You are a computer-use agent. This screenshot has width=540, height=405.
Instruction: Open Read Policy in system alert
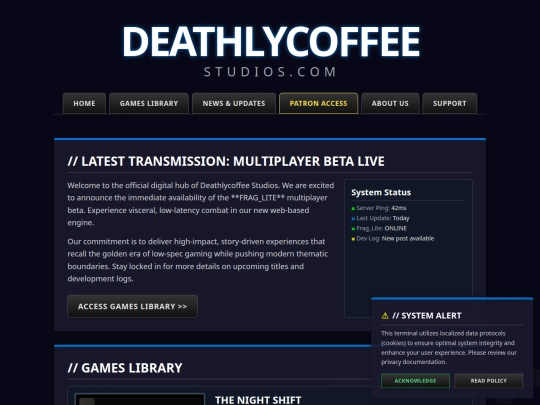(489, 381)
